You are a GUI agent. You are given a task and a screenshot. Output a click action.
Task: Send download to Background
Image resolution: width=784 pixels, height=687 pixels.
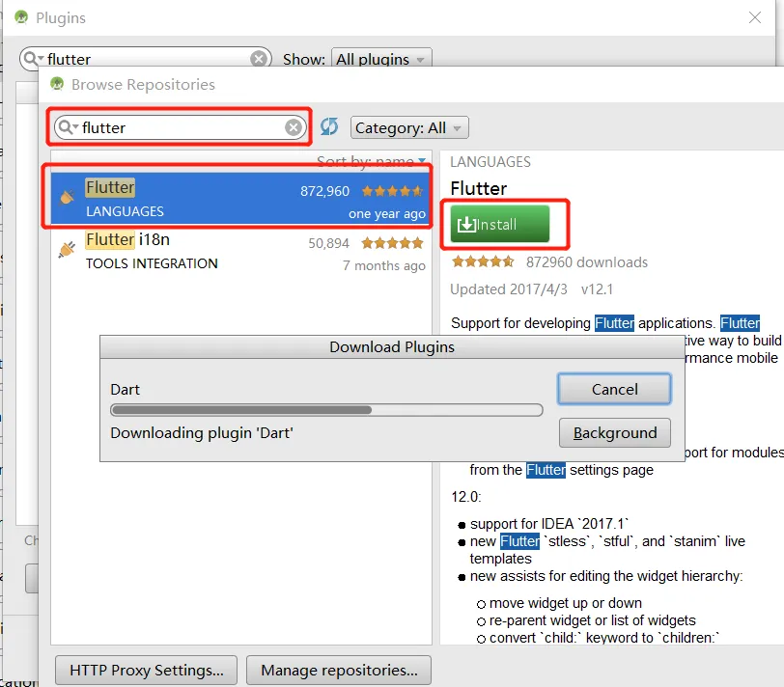(614, 432)
